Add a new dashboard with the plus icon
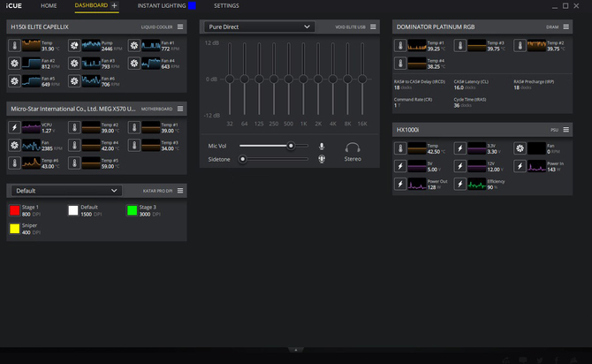Viewport: 592px width, 364px height. pos(114,5)
